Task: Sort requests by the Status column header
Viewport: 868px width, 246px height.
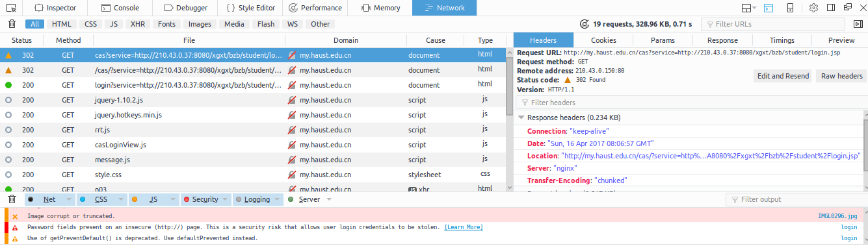Action: pos(21,40)
